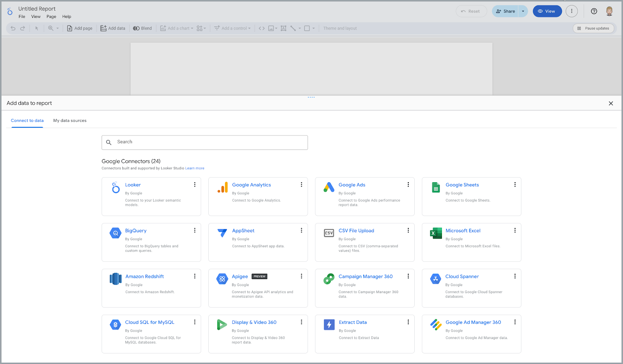
Task: Open the Help menu
Action: pyautogui.click(x=67, y=17)
